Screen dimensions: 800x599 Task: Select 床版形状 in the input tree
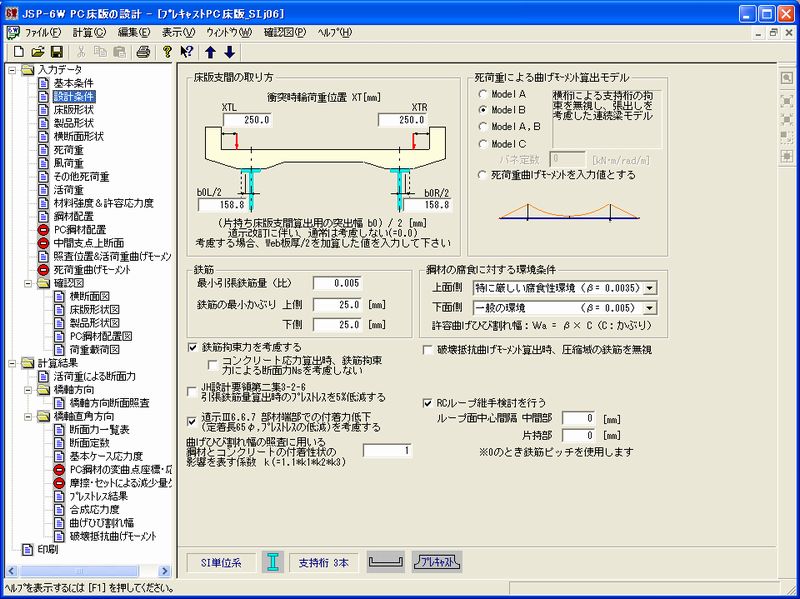pyautogui.click(x=72, y=109)
